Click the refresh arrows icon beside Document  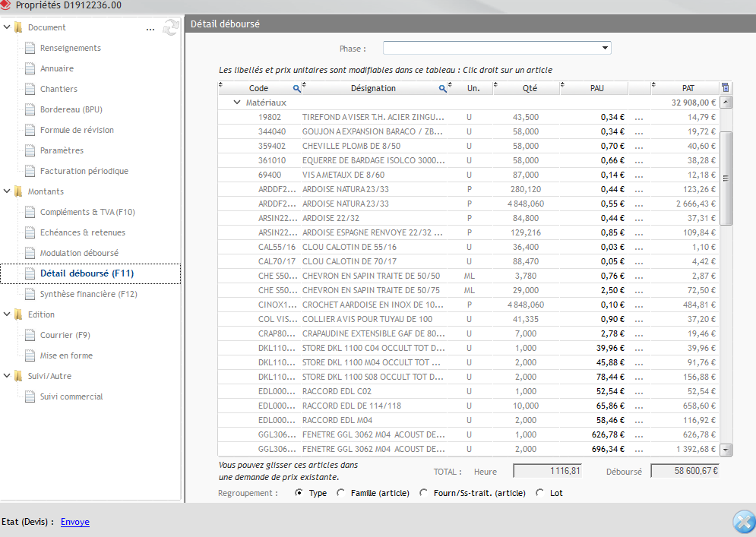pos(171,28)
